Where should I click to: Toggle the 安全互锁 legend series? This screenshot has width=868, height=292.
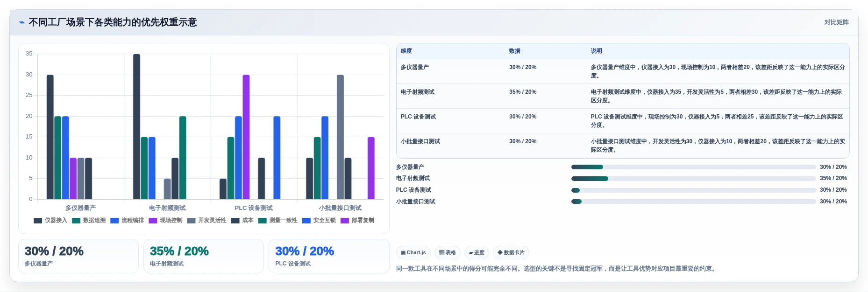coord(319,221)
